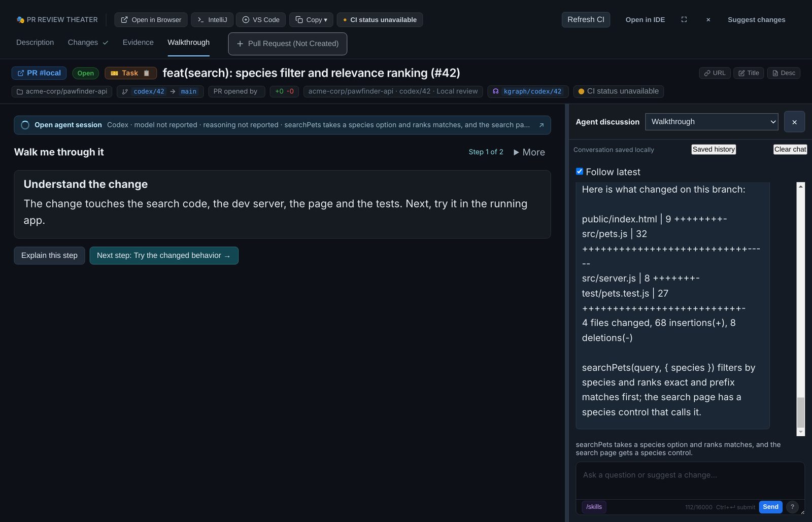Click the Send button
This screenshot has height=522, width=812.
click(770, 507)
